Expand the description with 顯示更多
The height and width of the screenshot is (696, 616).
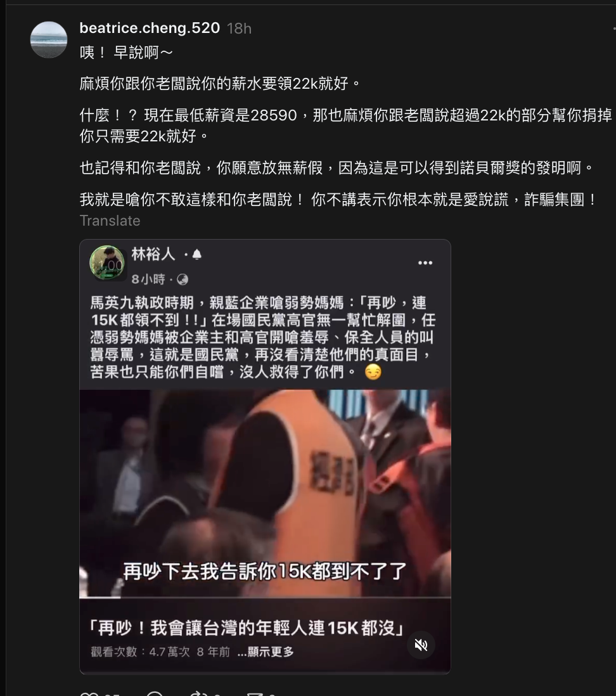(x=266, y=652)
